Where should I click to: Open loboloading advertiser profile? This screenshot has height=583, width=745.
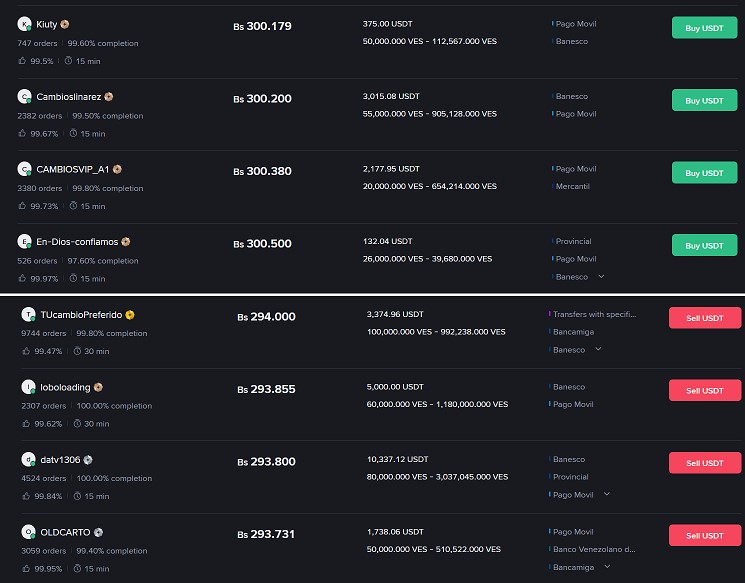(65, 387)
